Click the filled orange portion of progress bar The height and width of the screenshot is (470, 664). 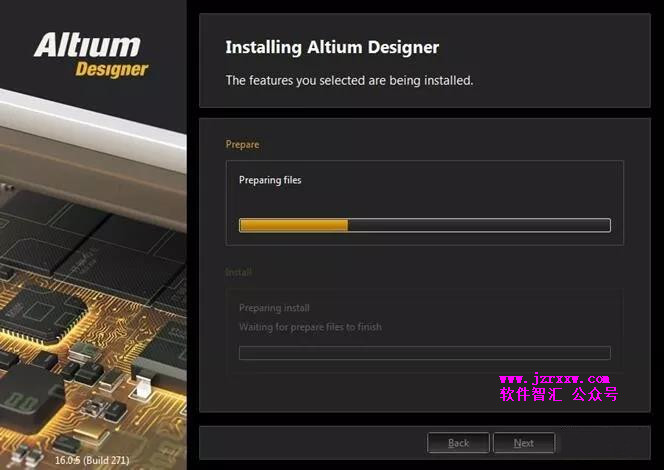point(293,225)
